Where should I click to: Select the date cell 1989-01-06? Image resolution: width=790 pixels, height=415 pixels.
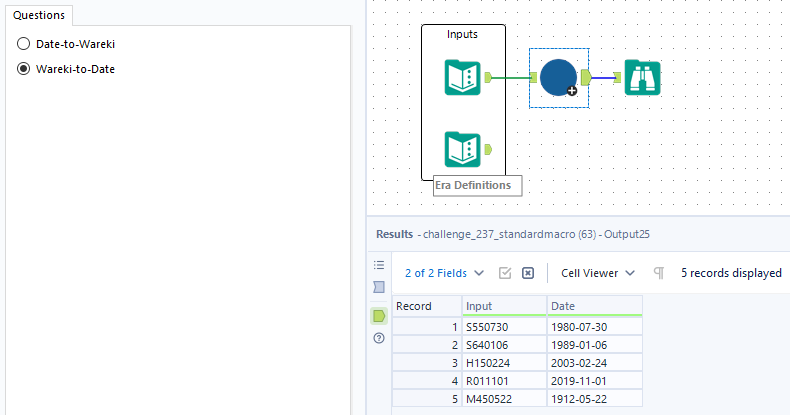595,345
